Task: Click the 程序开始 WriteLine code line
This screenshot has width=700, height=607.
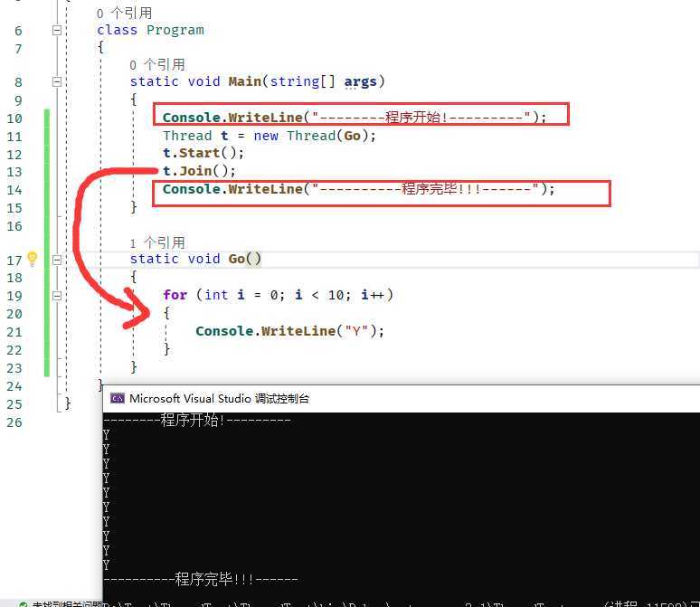Action: (355, 118)
